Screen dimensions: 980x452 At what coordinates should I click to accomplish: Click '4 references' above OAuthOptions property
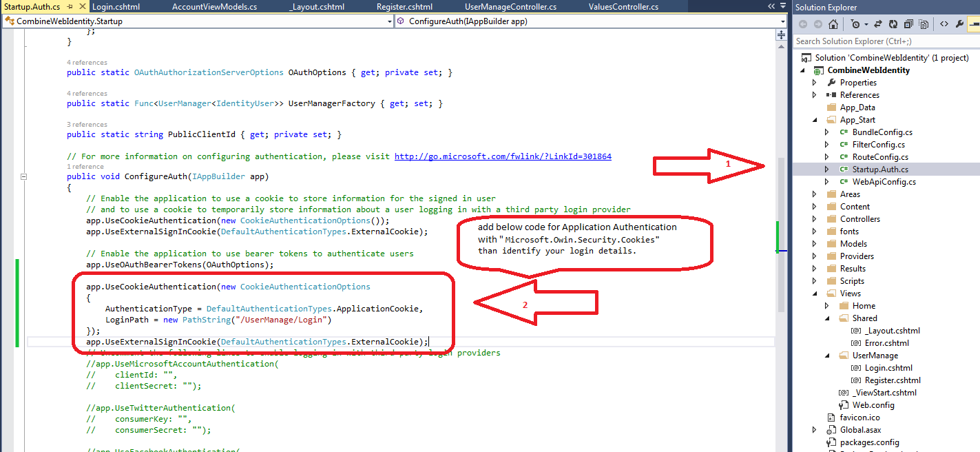tap(87, 63)
